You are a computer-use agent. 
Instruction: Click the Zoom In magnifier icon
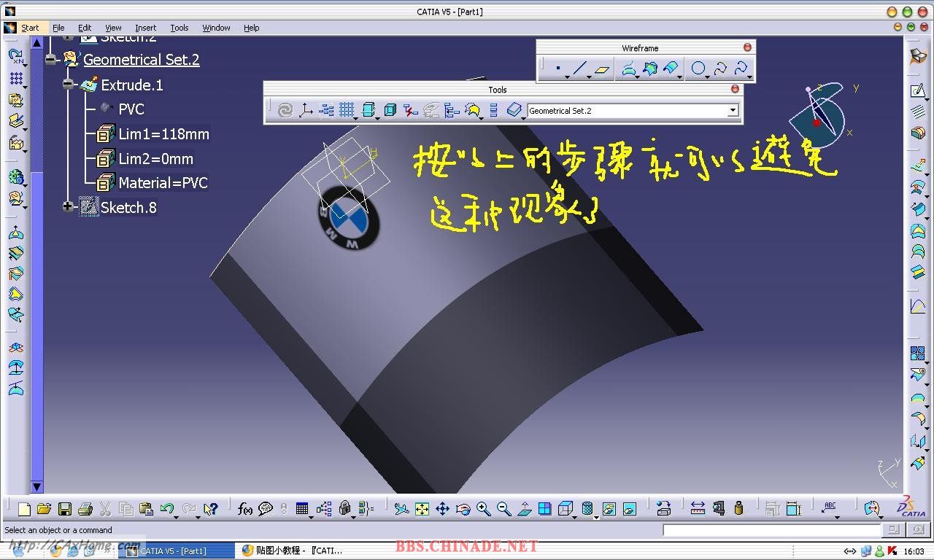(483, 509)
